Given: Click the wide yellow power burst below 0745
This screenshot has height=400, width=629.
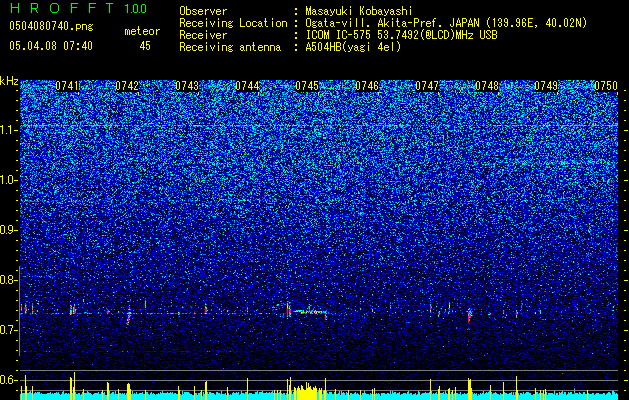Looking at the screenshot, I should pyautogui.click(x=306, y=390).
